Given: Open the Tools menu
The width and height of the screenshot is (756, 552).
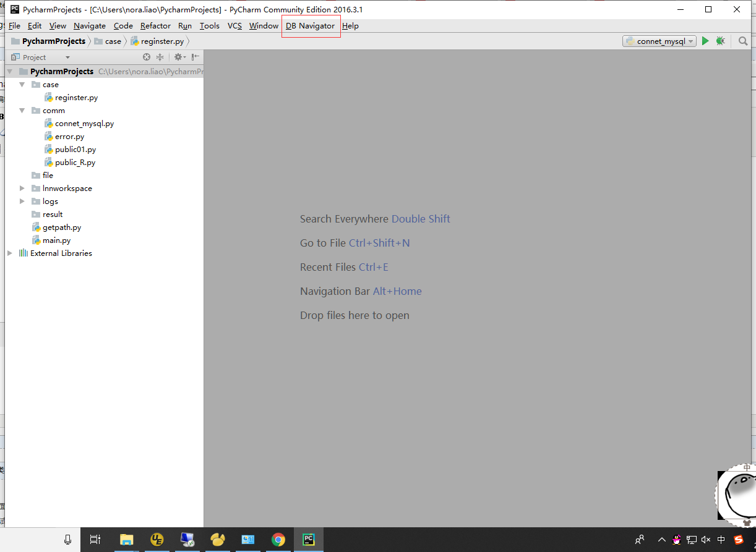Looking at the screenshot, I should point(210,26).
